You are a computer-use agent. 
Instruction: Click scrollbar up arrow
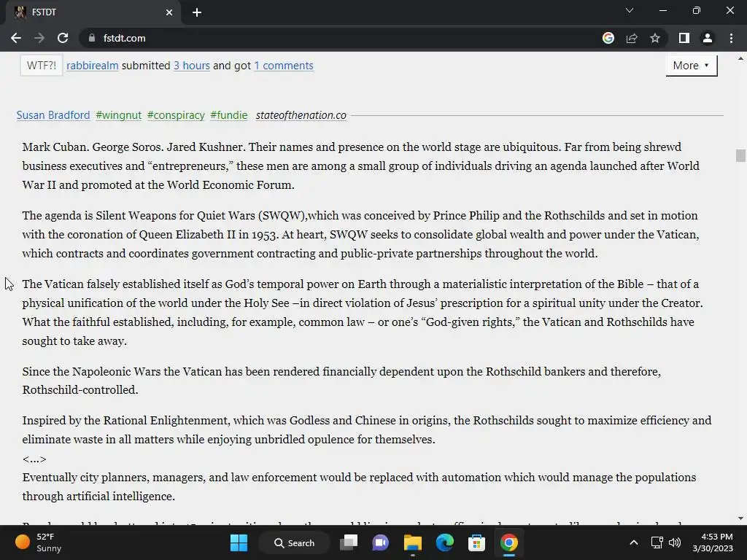(x=740, y=59)
